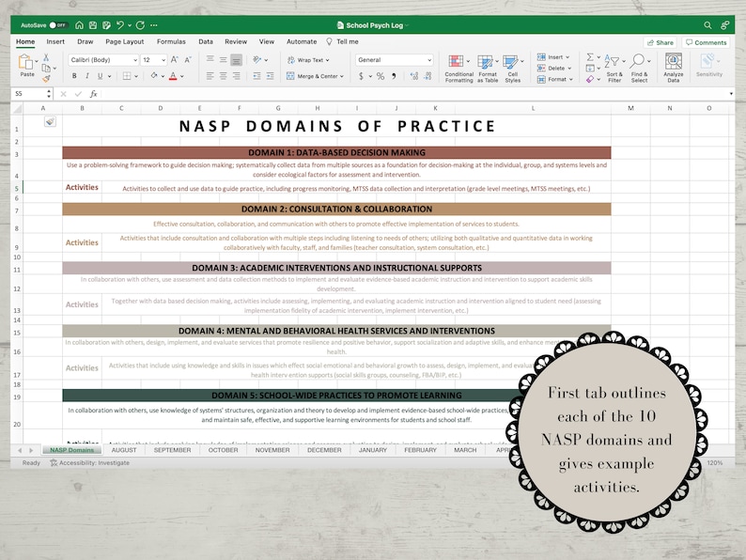The width and height of the screenshot is (746, 560).
Task: Open the Formulas ribbon tab
Action: pos(171,42)
